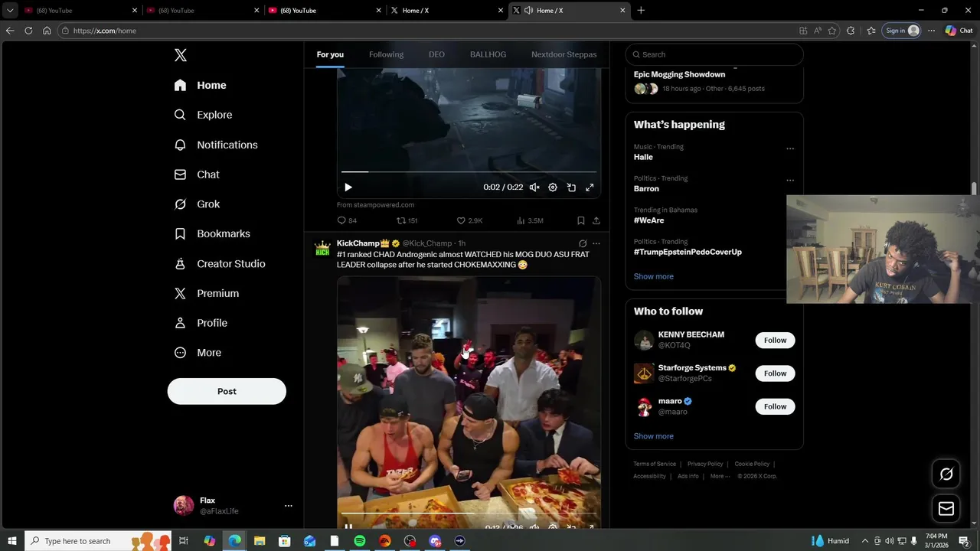Switch to the BALLHOG tab
980x551 pixels.
[x=488, y=54]
